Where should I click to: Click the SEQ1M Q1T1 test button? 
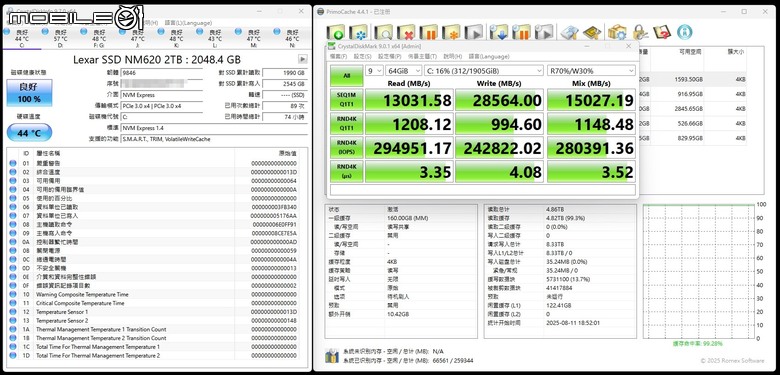tap(346, 99)
